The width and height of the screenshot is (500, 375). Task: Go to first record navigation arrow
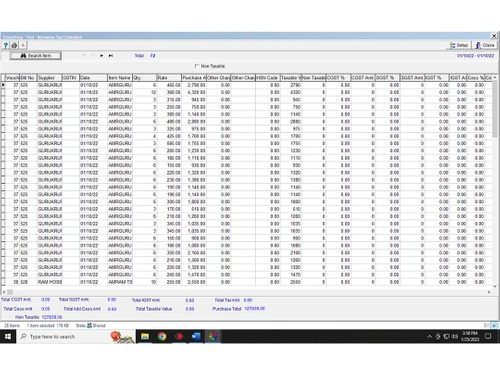84,56
